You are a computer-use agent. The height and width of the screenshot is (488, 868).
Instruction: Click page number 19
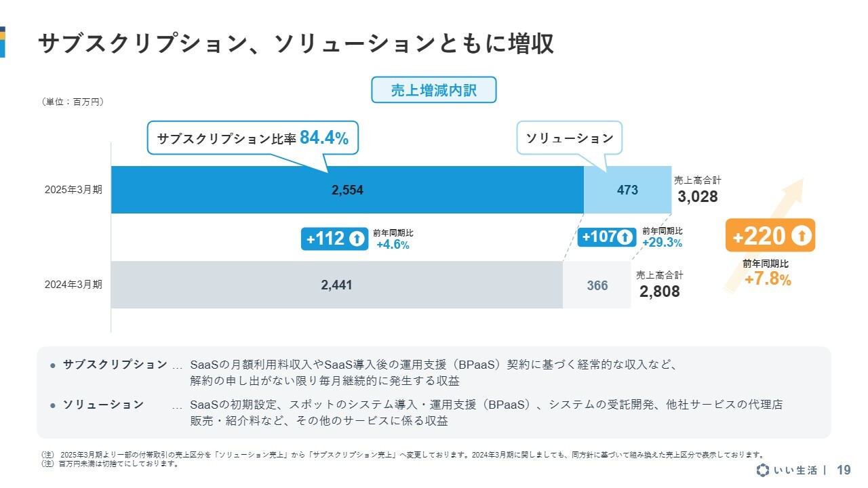pyautogui.click(x=844, y=470)
